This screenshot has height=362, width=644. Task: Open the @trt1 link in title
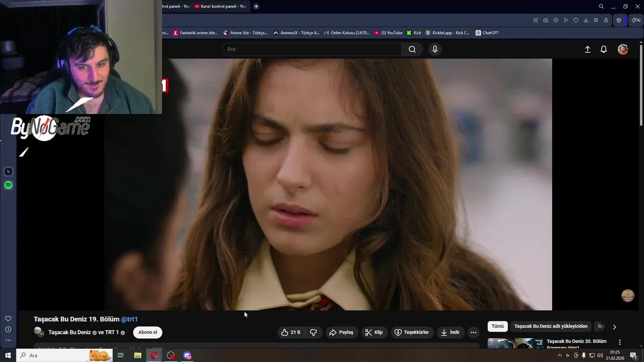(x=129, y=319)
